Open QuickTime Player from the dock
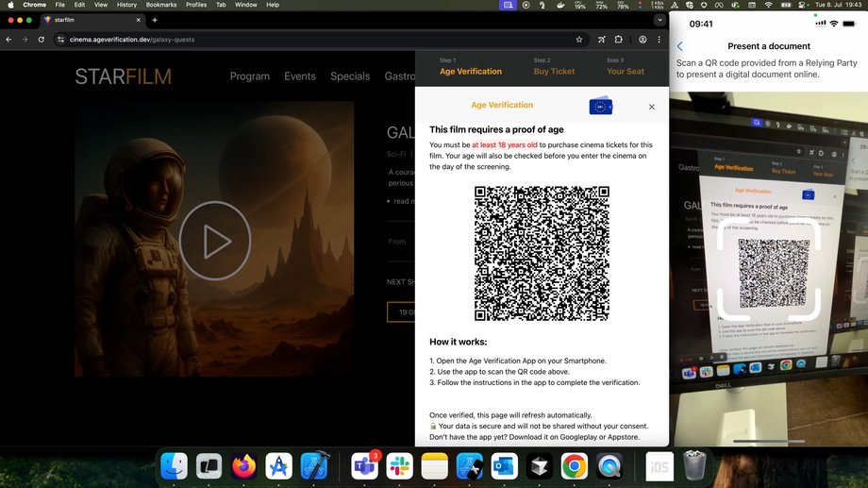This screenshot has width=868, height=488. [x=609, y=466]
